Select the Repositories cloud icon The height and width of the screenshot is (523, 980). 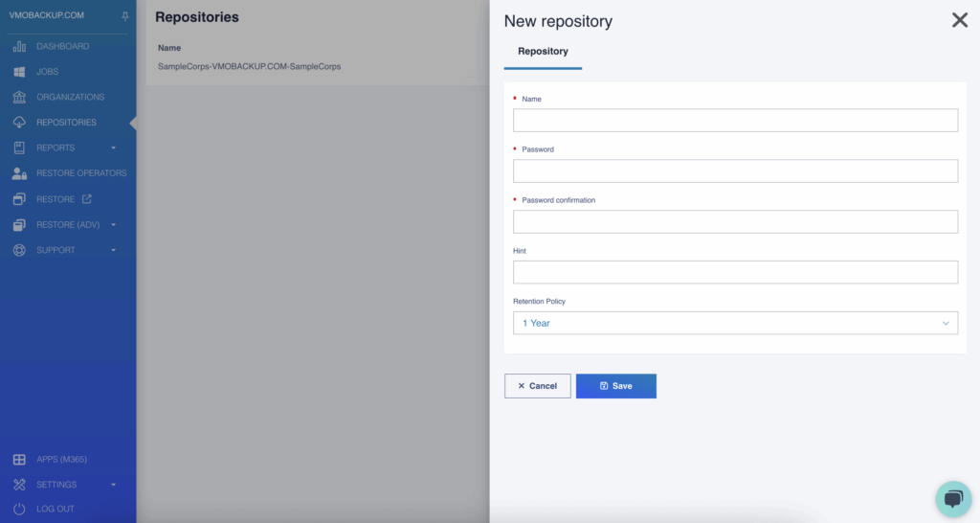coord(19,123)
